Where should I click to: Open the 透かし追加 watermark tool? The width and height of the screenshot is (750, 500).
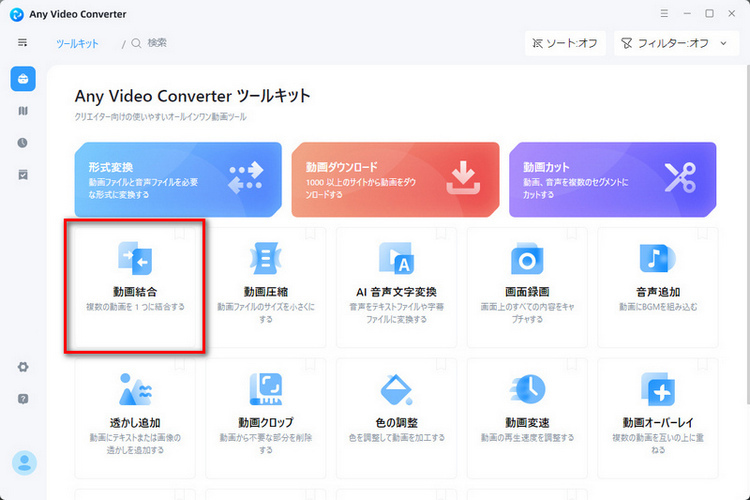135,418
